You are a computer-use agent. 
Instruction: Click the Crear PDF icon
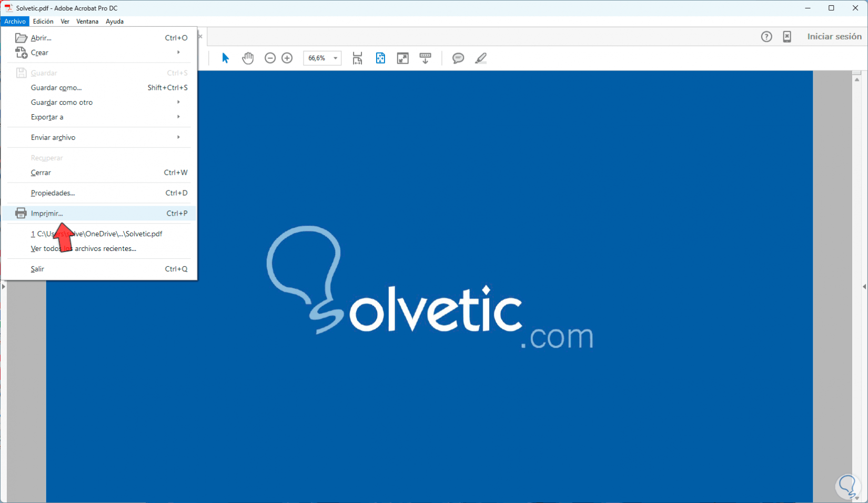click(21, 53)
